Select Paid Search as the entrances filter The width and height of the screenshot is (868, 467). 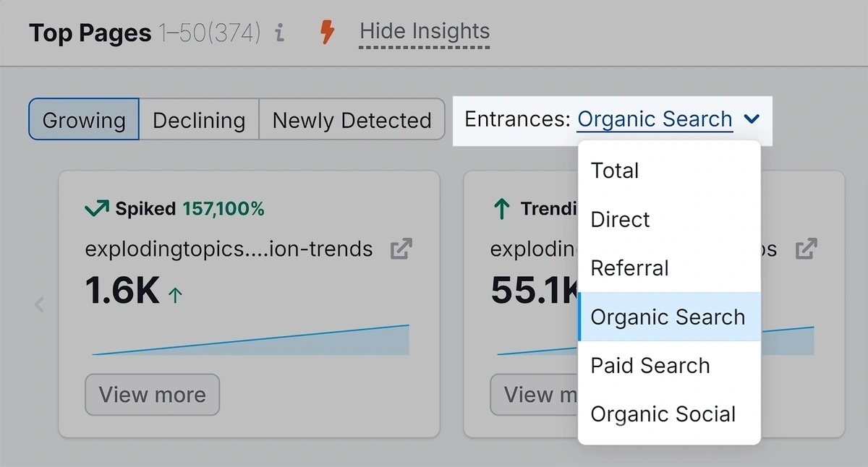[650, 365]
